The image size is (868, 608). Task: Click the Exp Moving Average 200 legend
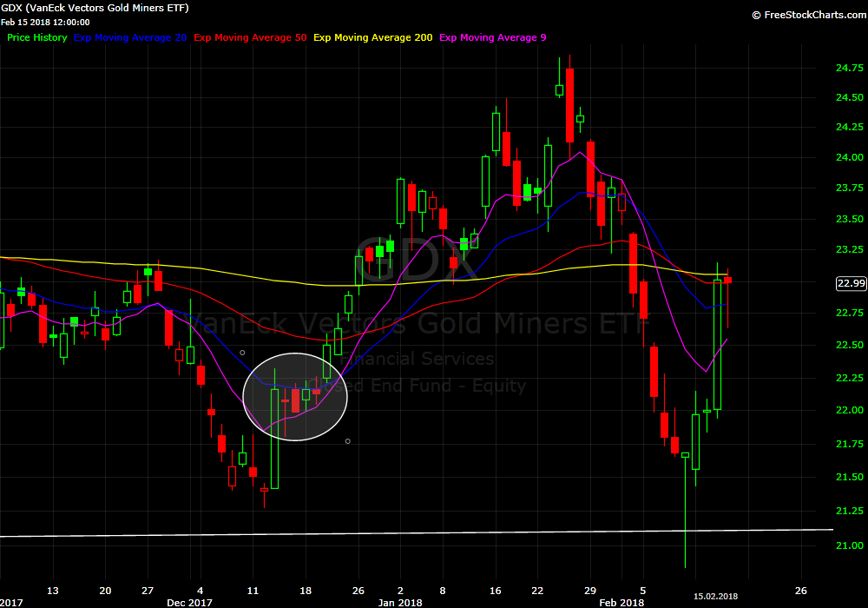point(373,37)
